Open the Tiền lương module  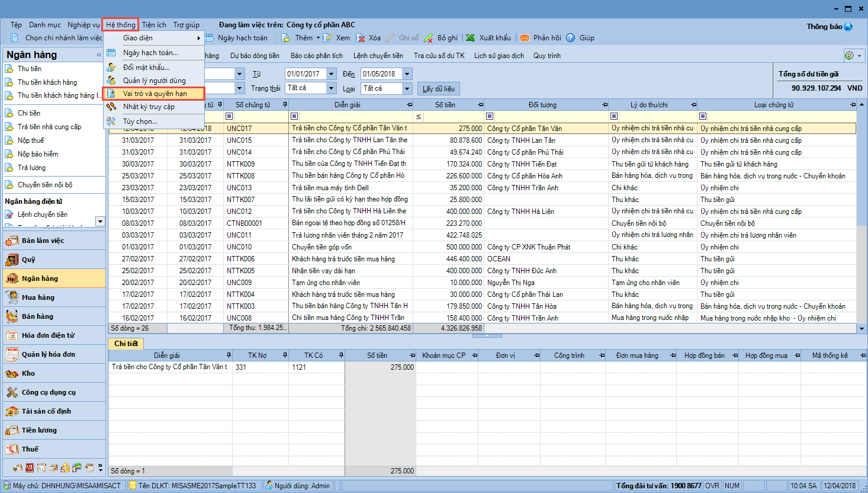tap(39, 430)
